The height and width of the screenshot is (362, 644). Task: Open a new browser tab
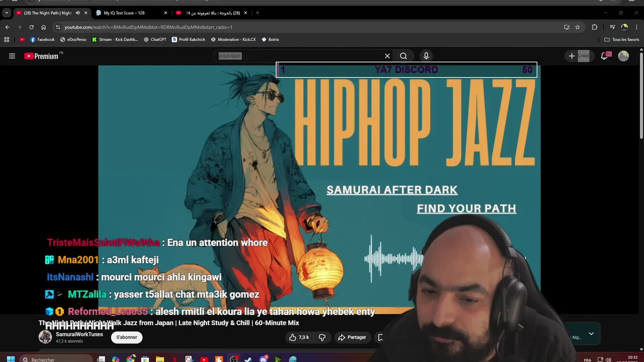click(257, 13)
